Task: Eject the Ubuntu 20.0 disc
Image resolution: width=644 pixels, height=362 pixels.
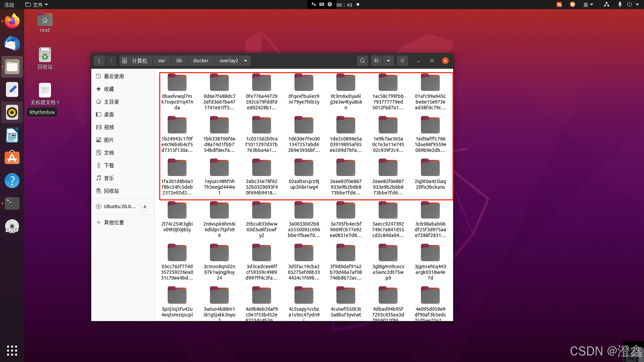Action: (x=145, y=206)
